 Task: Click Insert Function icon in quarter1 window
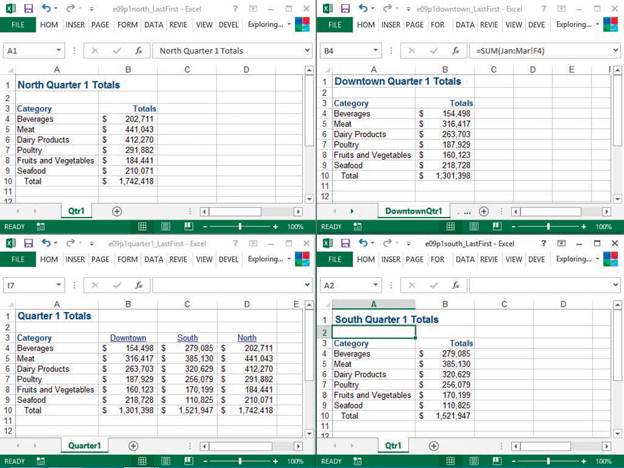tap(138, 285)
